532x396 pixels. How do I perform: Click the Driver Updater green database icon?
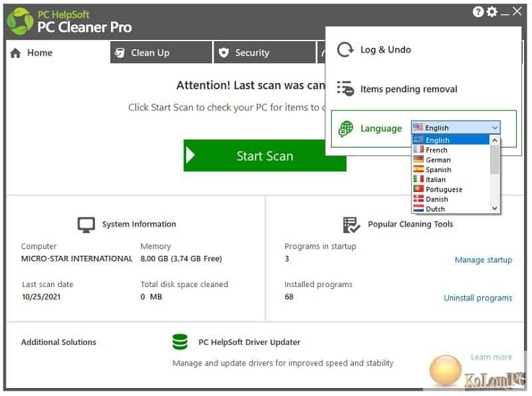pyautogui.click(x=180, y=342)
